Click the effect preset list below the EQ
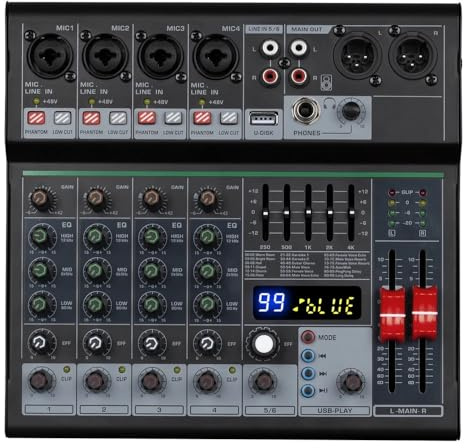The width and height of the screenshot is (464, 448). [307, 266]
